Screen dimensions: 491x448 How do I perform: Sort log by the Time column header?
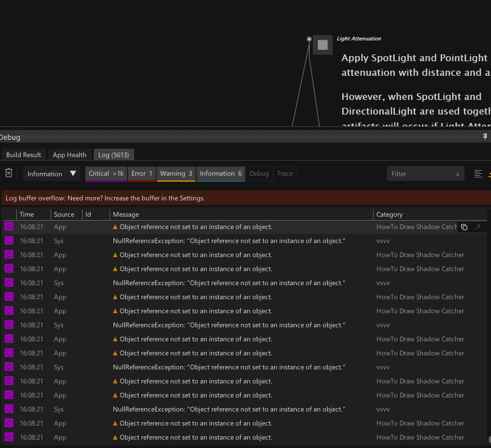tap(27, 214)
